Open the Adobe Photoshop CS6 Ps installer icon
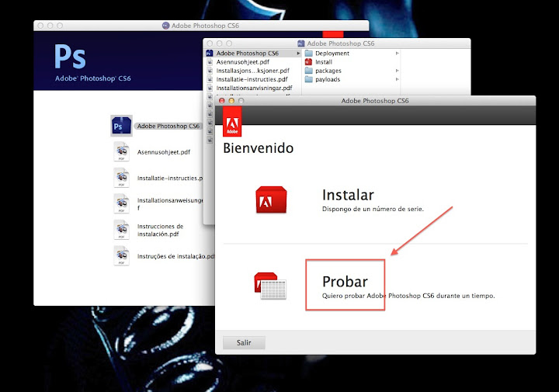The width and height of the screenshot is (559, 392). [121, 126]
